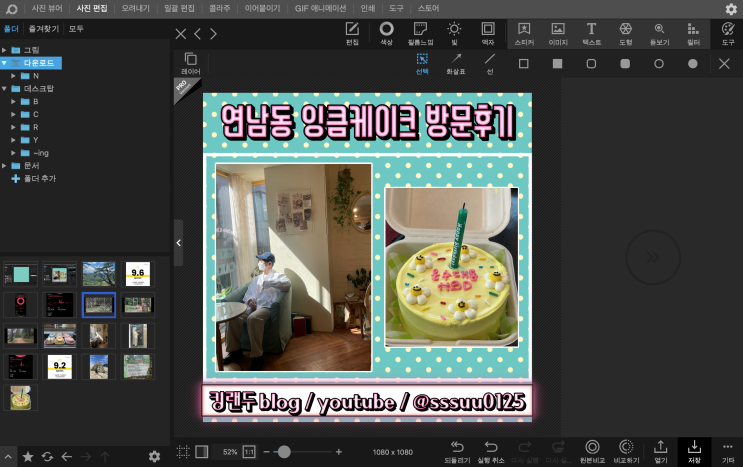Open the cake thumbnail in bottom row
This screenshot has width=743, height=467.
(20, 397)
